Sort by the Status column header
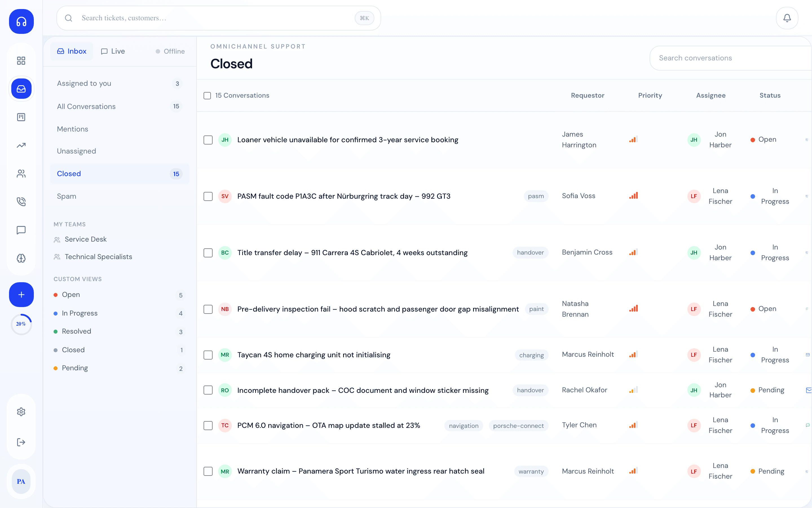Screen dimensions: 812x508 (770, 95)
